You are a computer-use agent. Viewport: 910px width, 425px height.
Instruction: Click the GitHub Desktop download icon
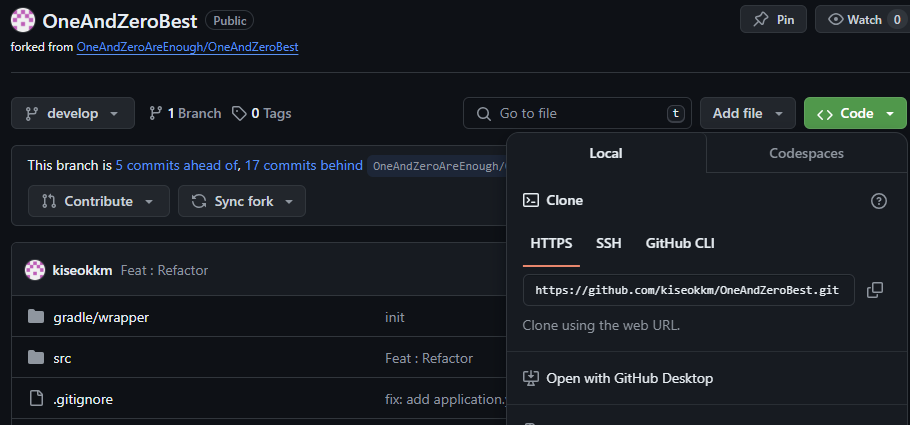(x=530, y=379)
